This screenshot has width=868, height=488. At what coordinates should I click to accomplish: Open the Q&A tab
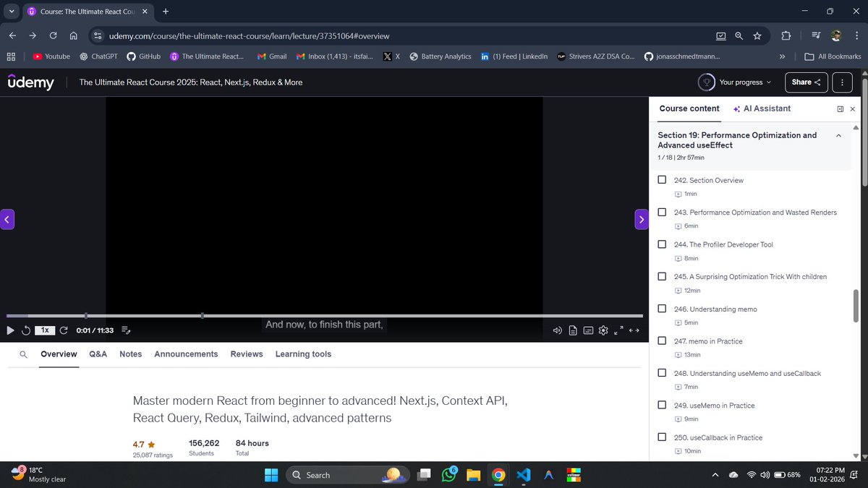(x=98, y=354)
